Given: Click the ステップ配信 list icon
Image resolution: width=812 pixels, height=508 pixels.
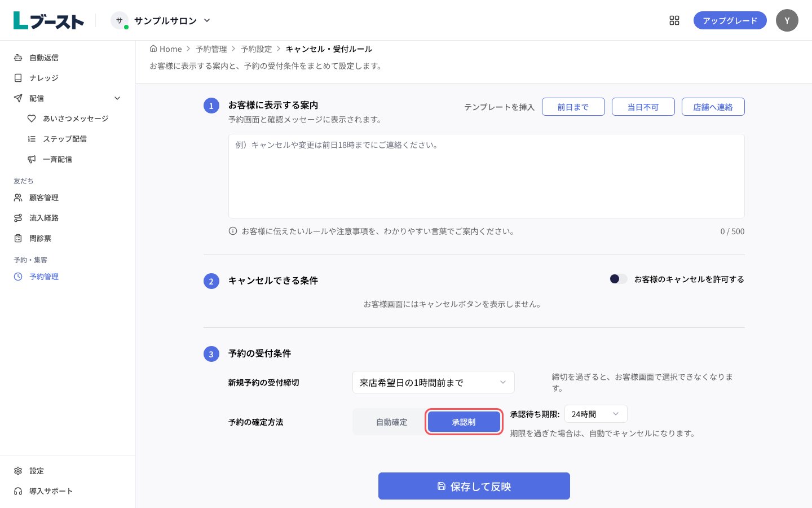Looking at the screenshot, I should pos(32,139).
